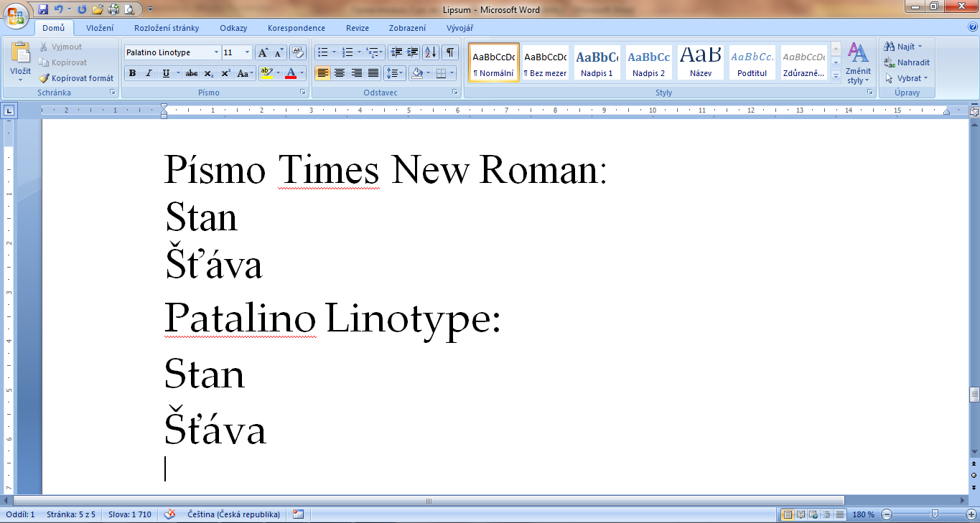Toggle Print Layout view button
This screenshot has height=523, width=980.
(x=788, y=514)
